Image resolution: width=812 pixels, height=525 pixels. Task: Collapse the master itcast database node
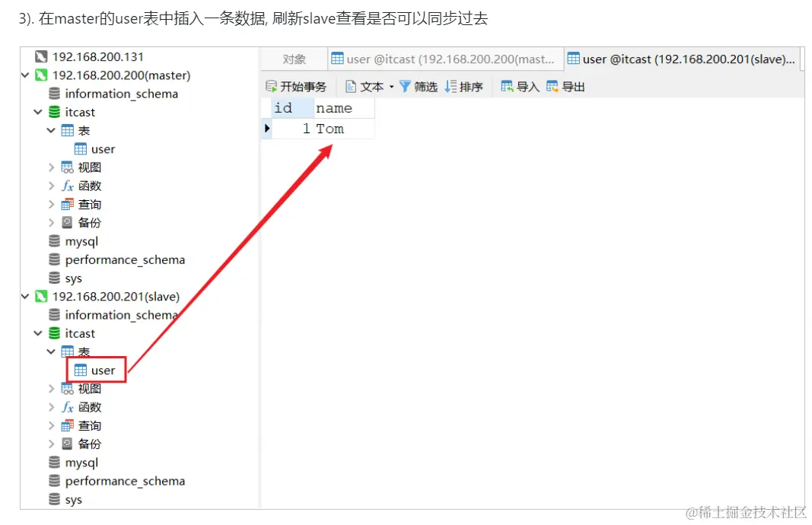coord(38,112)
